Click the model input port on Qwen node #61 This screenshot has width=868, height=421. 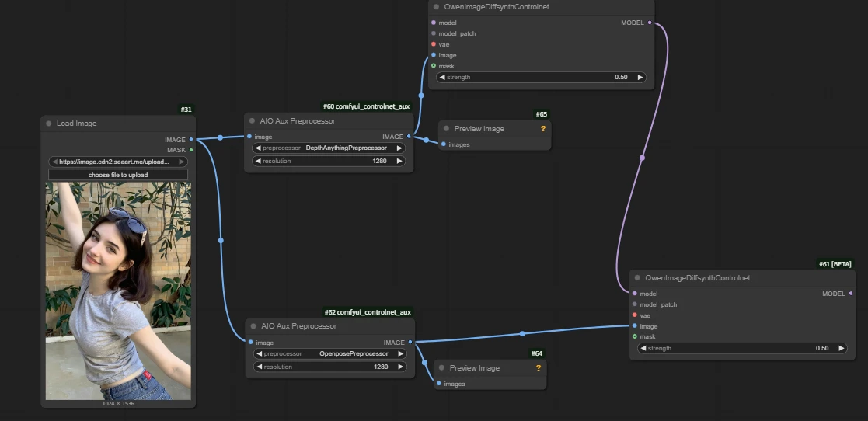click(x=634, y=294)
